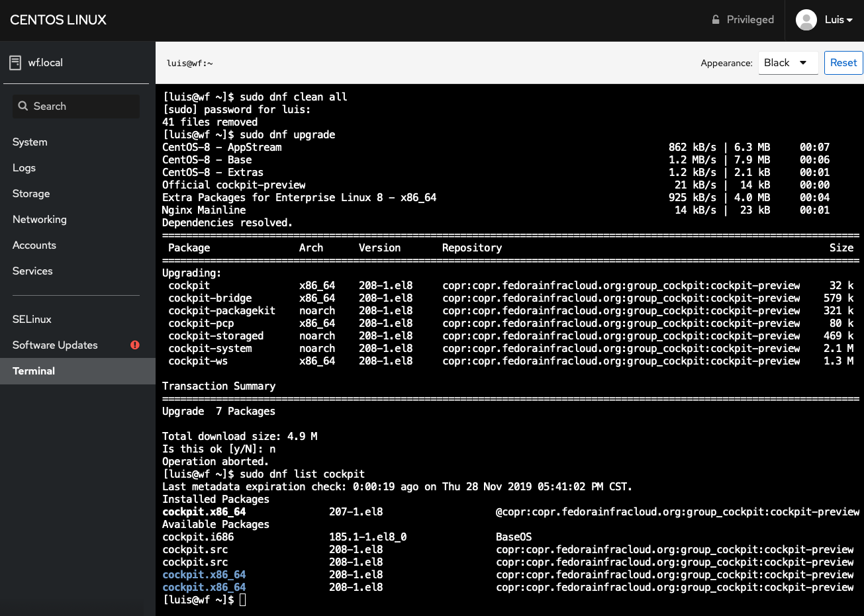Click the server icon beside wf.local
This screenshot has height=616, width=864.
click(15, 62)
